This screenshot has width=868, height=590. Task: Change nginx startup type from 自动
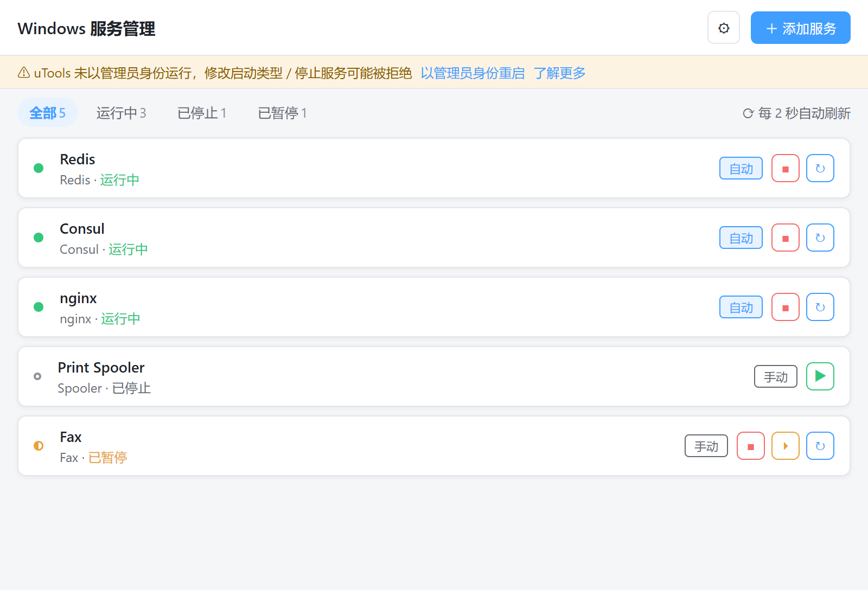coord(741,307)
